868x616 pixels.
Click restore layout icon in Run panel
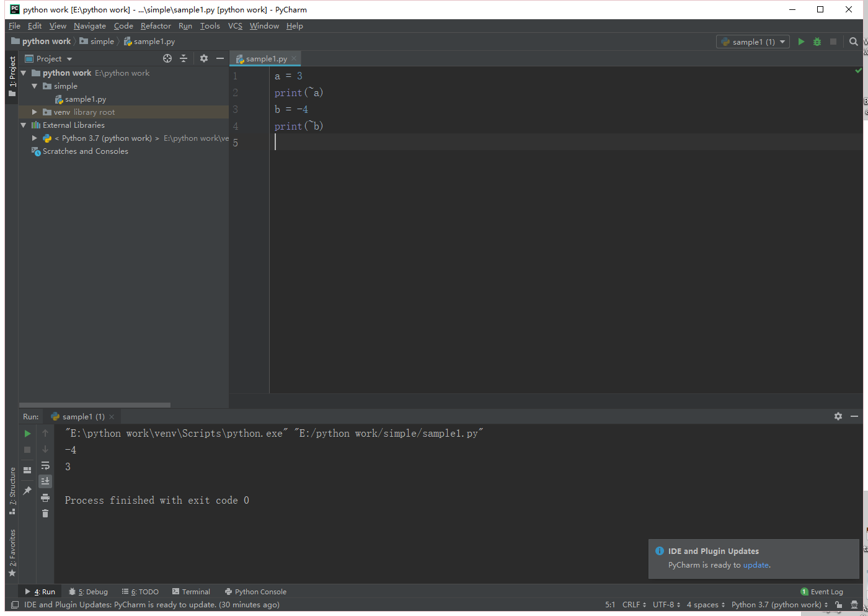coord(27,470)
